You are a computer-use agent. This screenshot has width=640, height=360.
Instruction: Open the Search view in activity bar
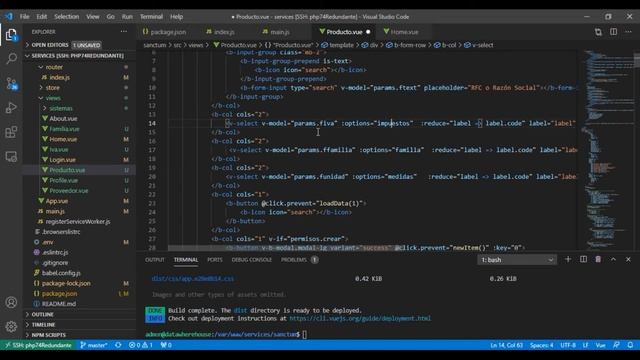click(x=11, y=59)
